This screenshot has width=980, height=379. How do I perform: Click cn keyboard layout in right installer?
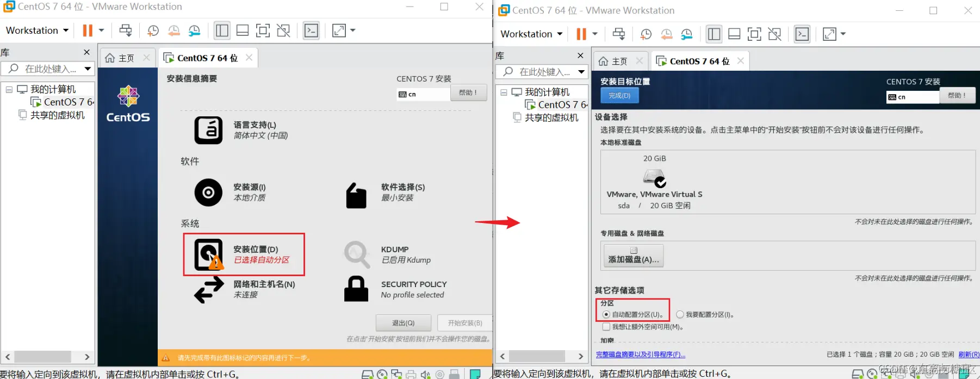[913, 97]
